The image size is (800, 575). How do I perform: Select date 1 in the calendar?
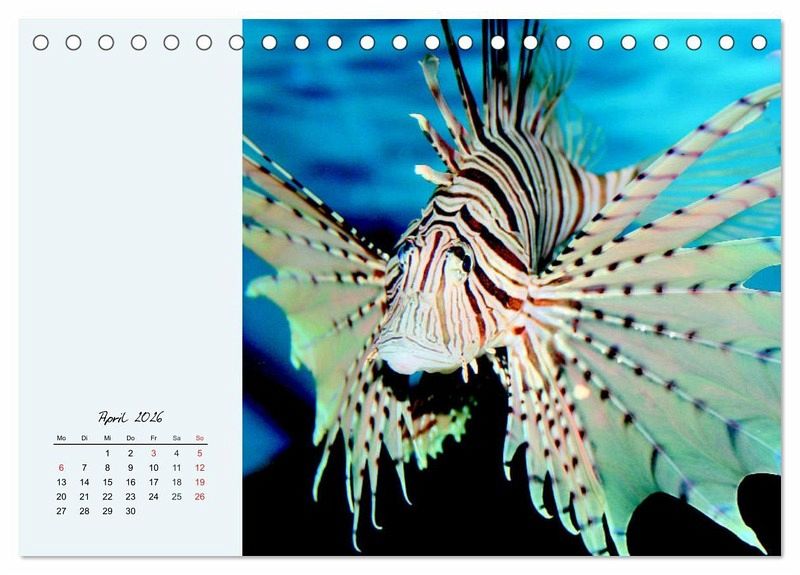coord(107,453)
